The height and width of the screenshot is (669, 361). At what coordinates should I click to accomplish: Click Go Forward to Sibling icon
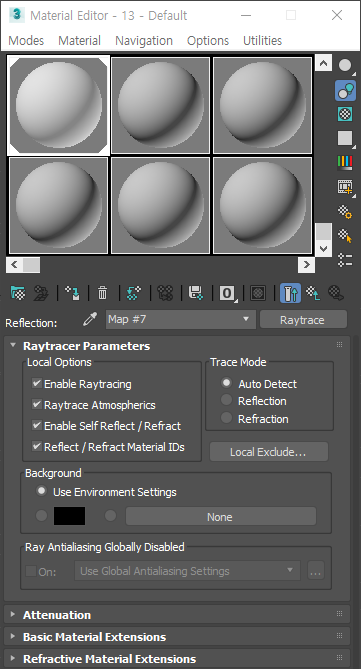click(x=336, y=293)
